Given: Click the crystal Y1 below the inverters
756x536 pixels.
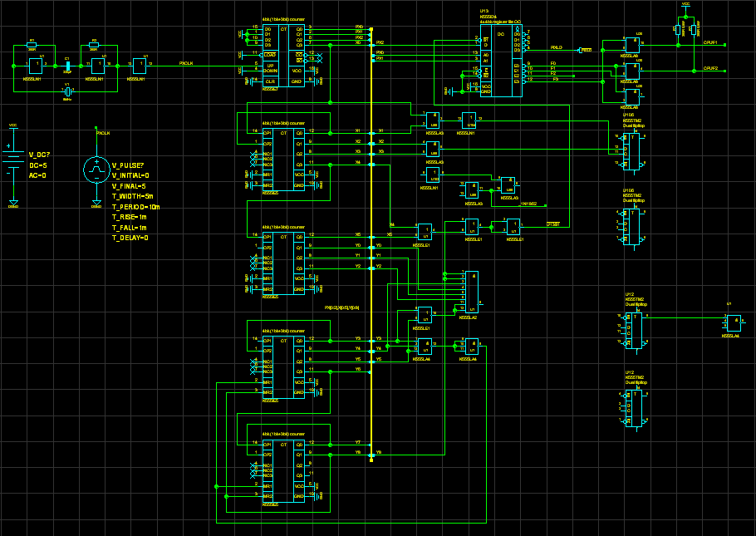Looking at the screenshot, I should (67, 91).
